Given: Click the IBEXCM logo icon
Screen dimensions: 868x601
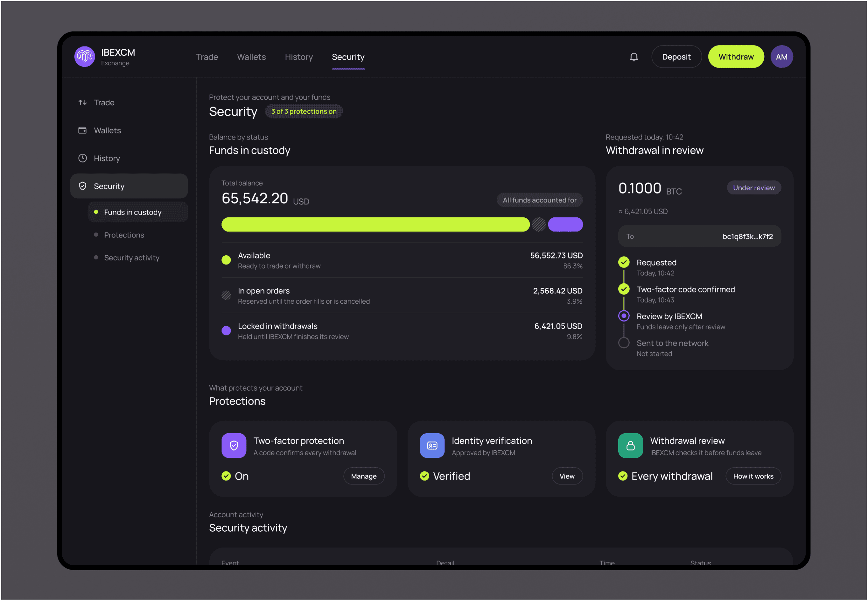Looking at the screenshot, I should pyautogui.click(x=85, y=56).
